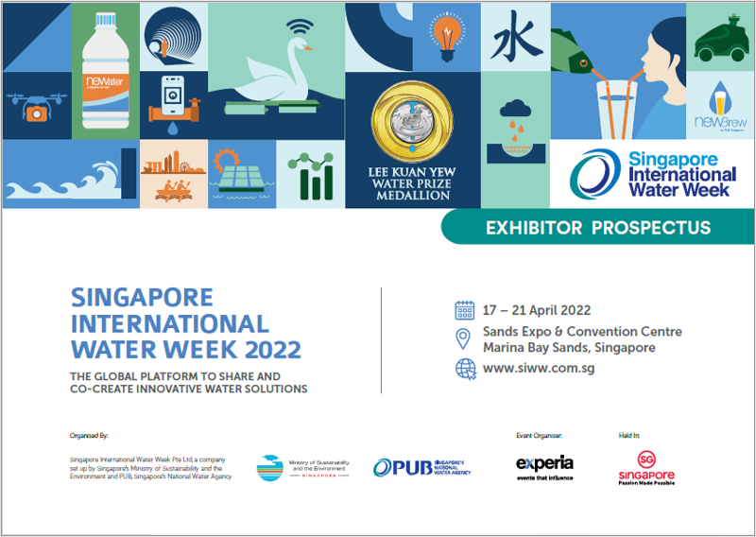Click the green fish illustration
756x537 pixels.
[572, 51]
